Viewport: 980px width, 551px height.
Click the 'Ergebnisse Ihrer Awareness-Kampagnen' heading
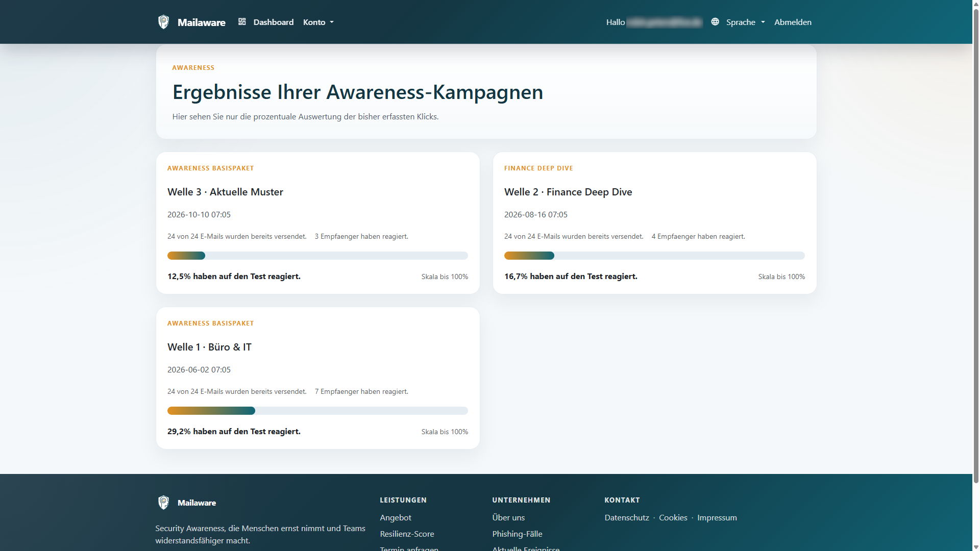click(358, 92)
